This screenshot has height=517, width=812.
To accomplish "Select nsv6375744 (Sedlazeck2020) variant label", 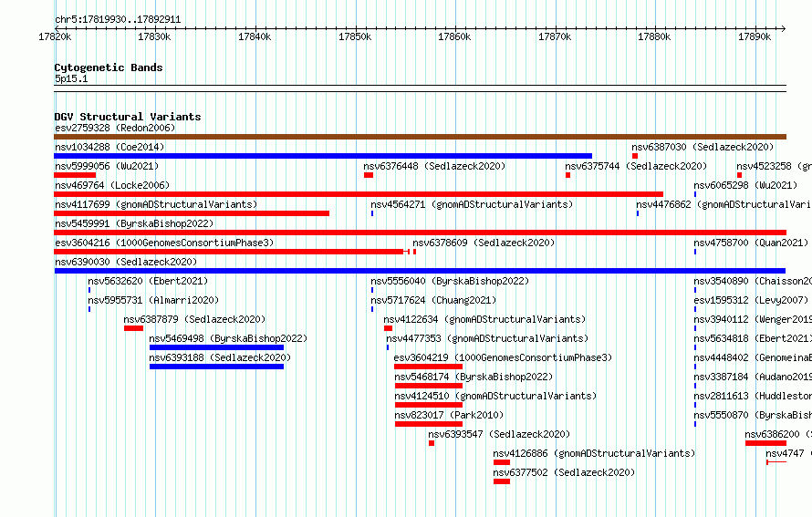I will [636, 166].
